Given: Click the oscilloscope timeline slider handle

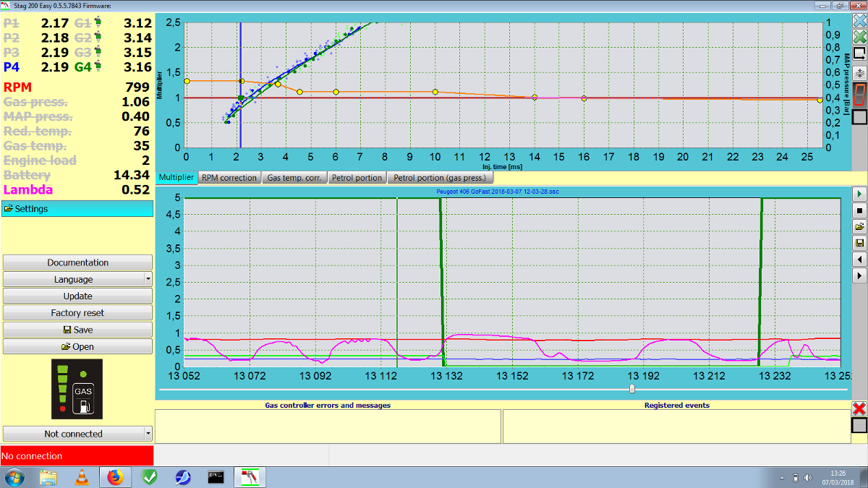Looking at the screenshot, I should coord(632,389).
